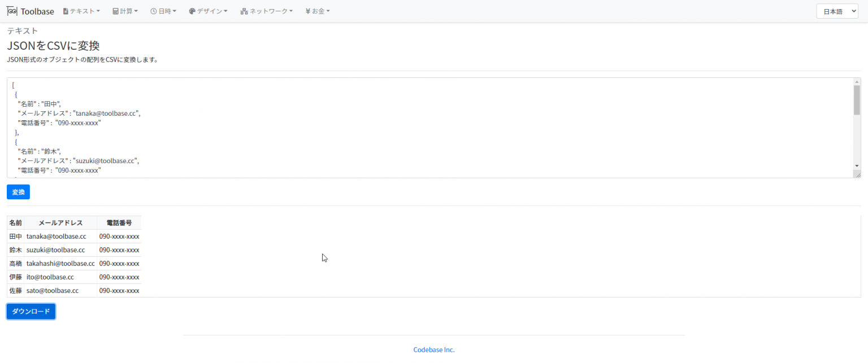Click the テキスト document icon in navbar

pyautogui.click(x=66, y=11)
